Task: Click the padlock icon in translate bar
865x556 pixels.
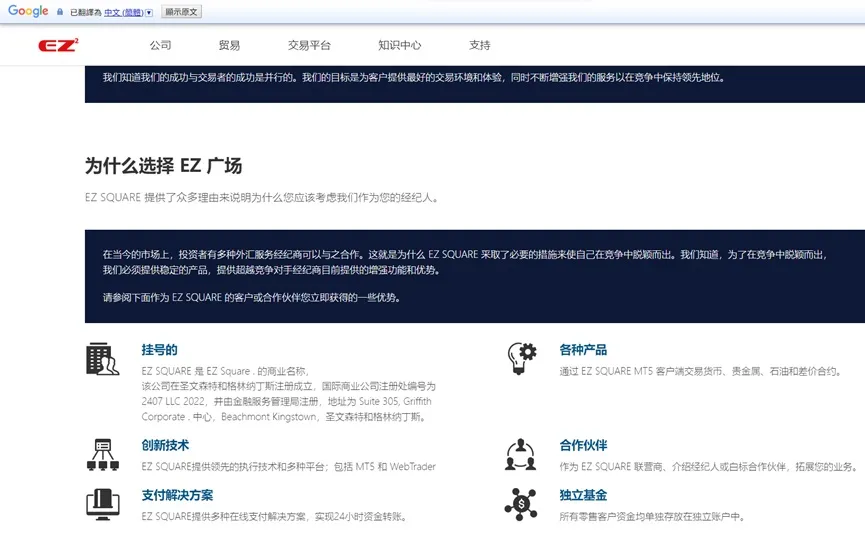Action: tap(60, 12)
